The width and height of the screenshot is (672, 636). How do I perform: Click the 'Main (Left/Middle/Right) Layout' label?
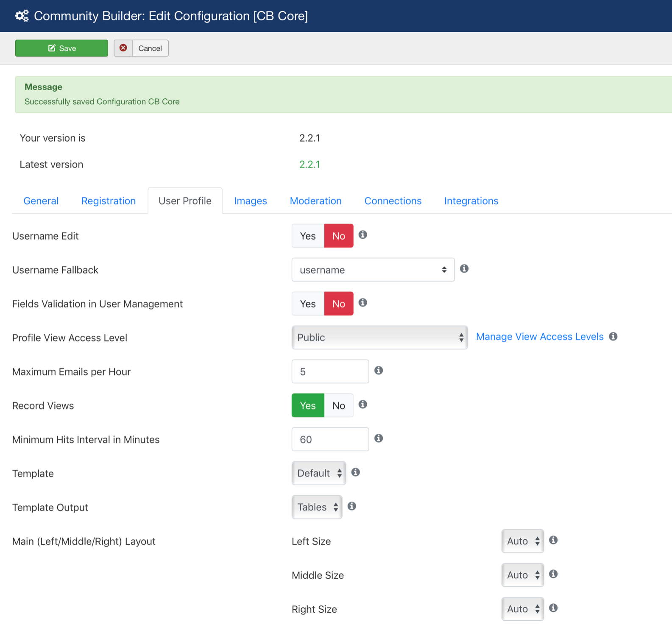84,541
